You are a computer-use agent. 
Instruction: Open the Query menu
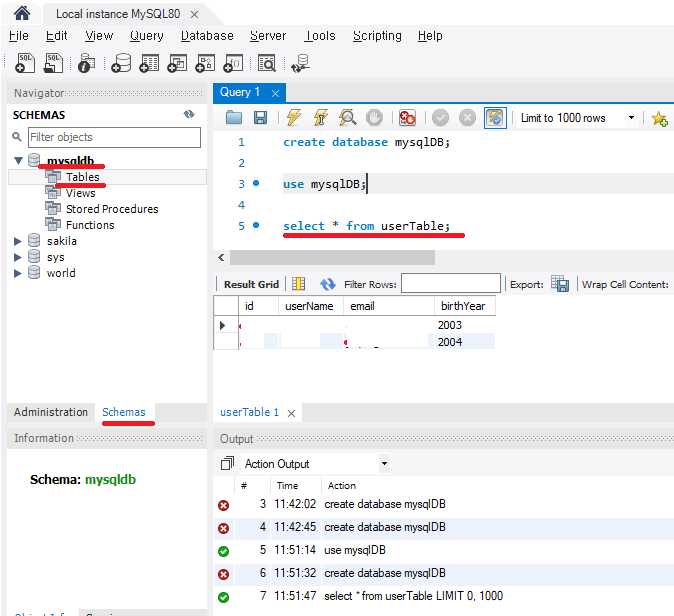tap(147, 36)
